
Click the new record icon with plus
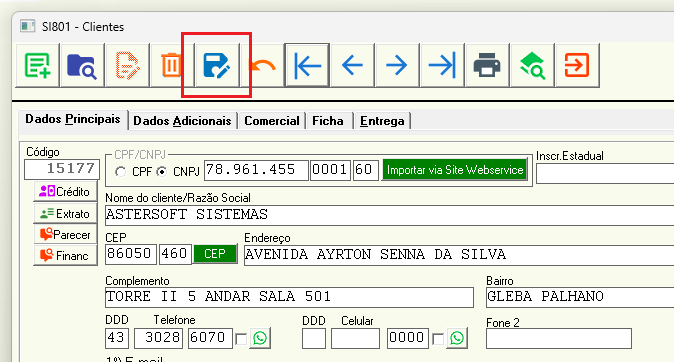[x=37, y=65]
